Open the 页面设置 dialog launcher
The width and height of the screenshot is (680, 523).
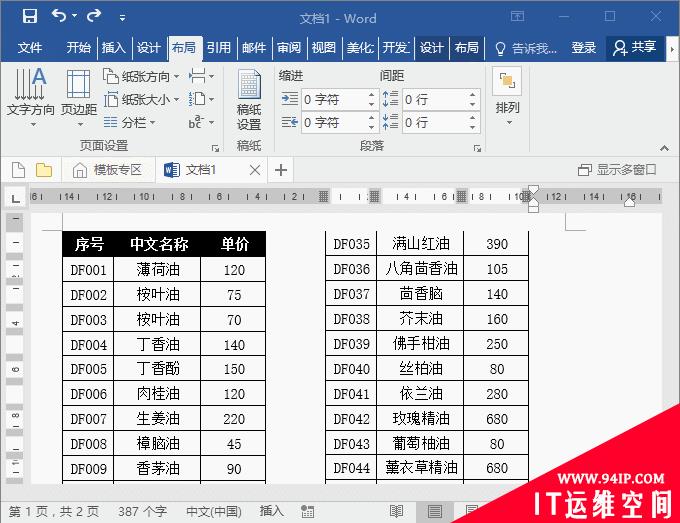[x=216, y=148]
